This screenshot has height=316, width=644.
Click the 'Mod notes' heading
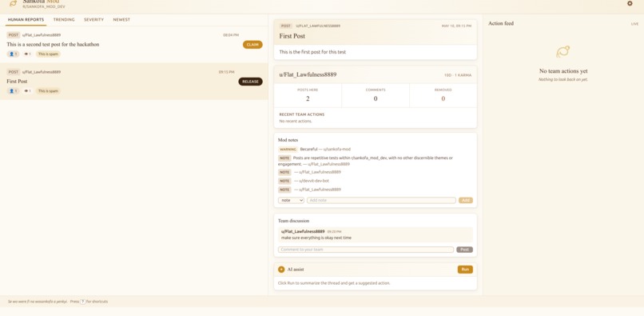[288, 140]
